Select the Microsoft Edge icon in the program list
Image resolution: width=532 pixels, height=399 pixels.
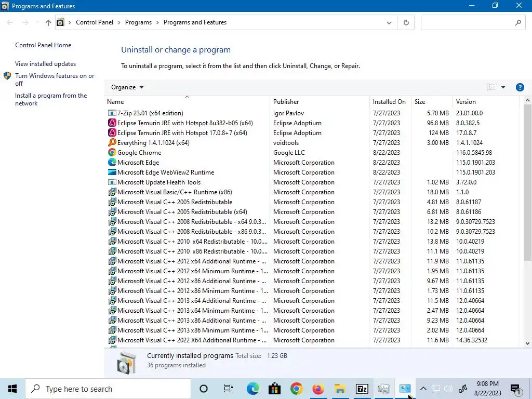click(112, 162)
